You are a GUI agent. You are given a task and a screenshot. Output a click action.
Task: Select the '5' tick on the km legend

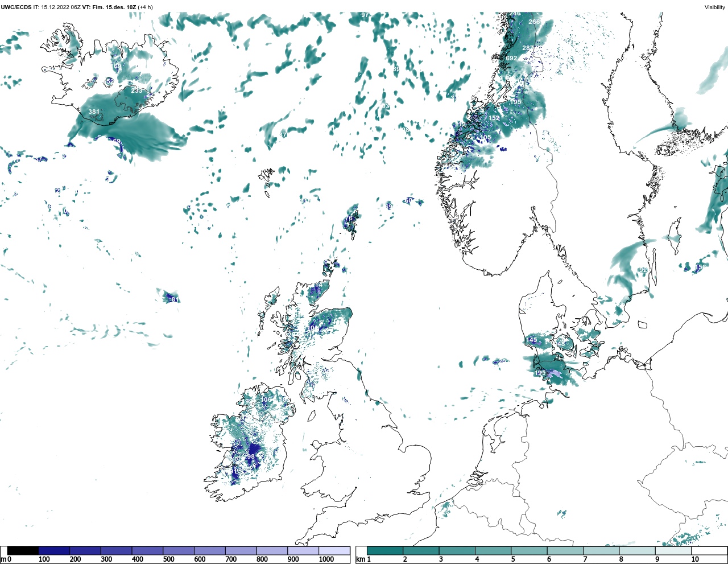(x=513, y=559)
